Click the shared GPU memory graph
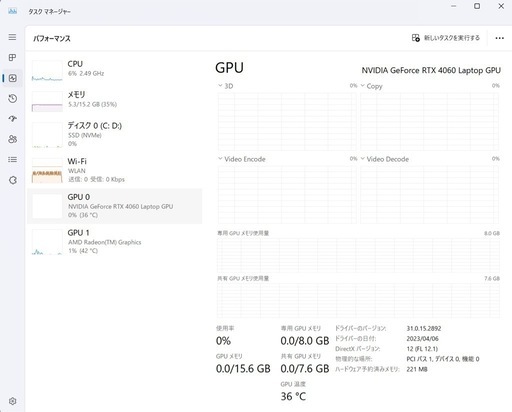This screenshot has height=412, width=512. pyautogui.click(x=358, y=301)
